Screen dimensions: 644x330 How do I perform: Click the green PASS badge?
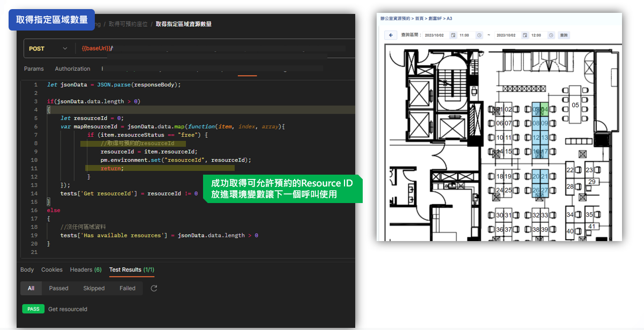click(33, 309)
